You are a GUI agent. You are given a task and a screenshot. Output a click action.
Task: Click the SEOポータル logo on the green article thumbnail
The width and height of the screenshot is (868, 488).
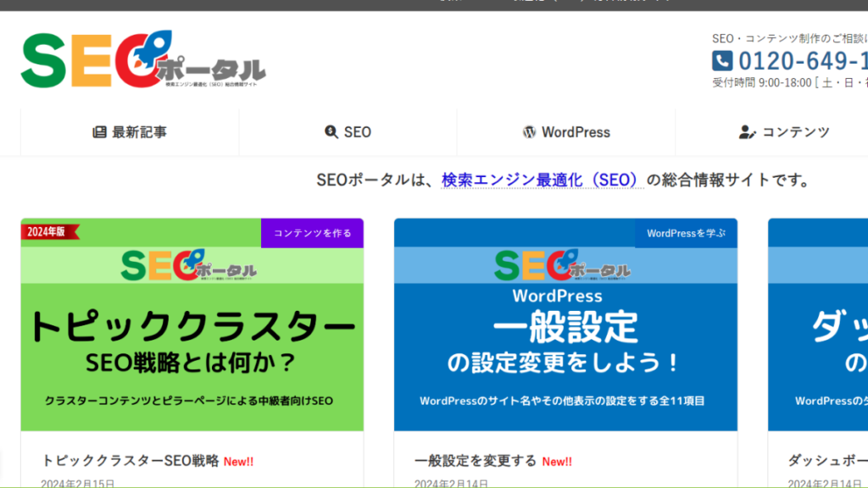pos(191,265)
